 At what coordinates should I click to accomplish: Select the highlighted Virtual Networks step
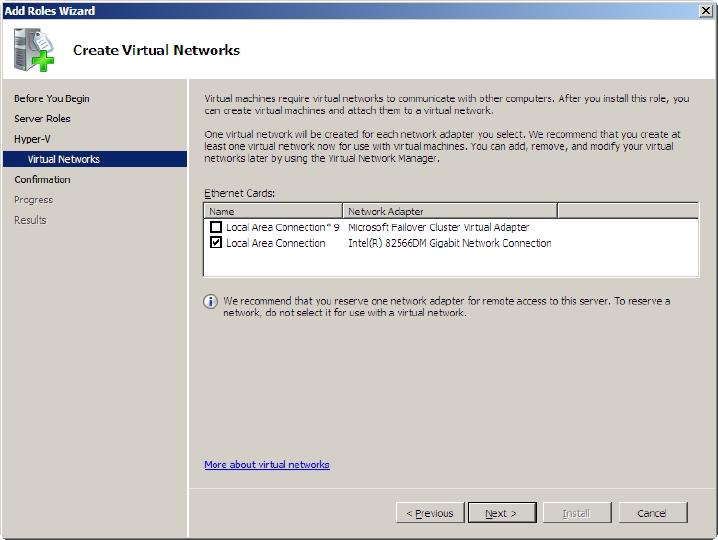click(x=95, y=159)
